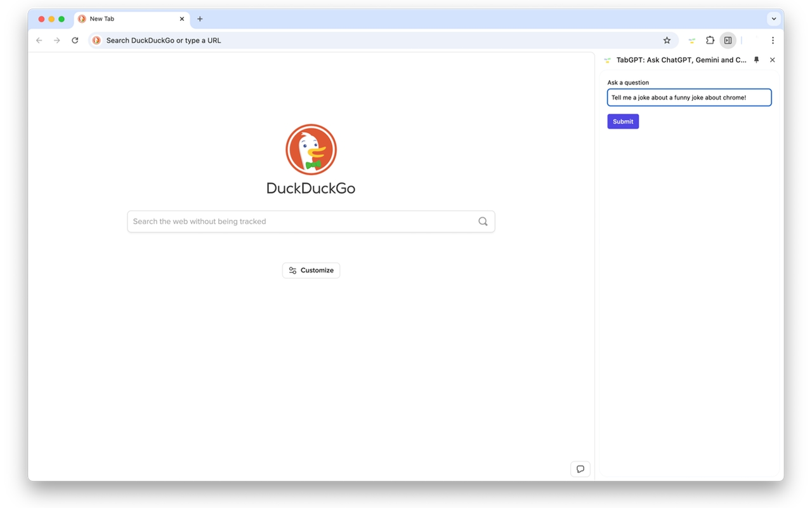Viewport: 812px width, 508px height.
Task: Bookmark this page with the star icon
Action: click(x=667, y=40)
